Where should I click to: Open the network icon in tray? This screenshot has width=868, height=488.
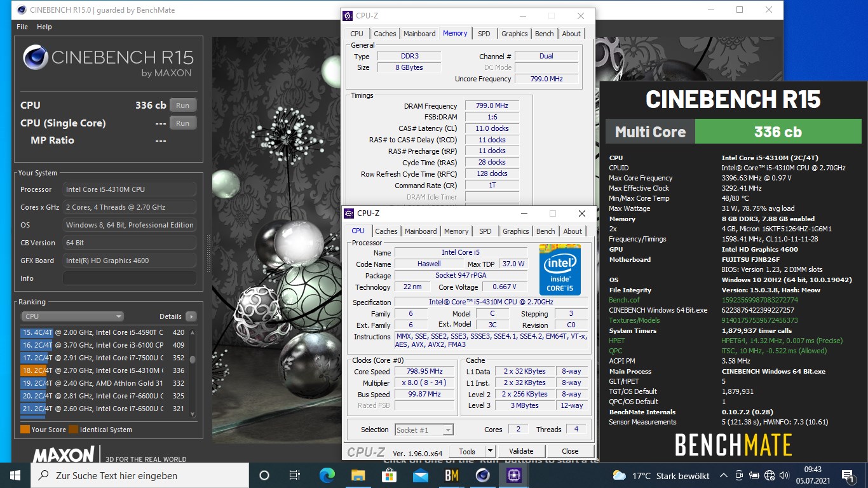(x=770, y=475)
